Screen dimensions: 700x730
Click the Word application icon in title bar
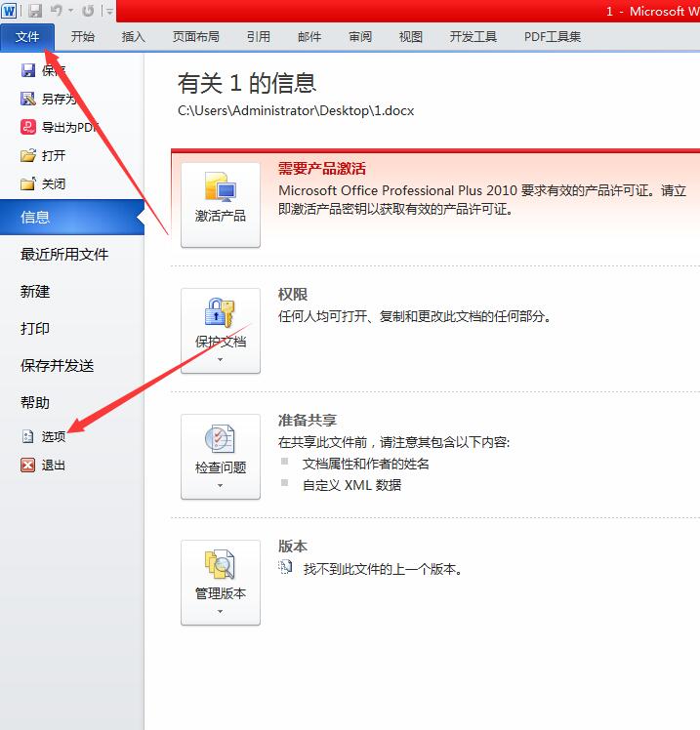click(9, 10)
